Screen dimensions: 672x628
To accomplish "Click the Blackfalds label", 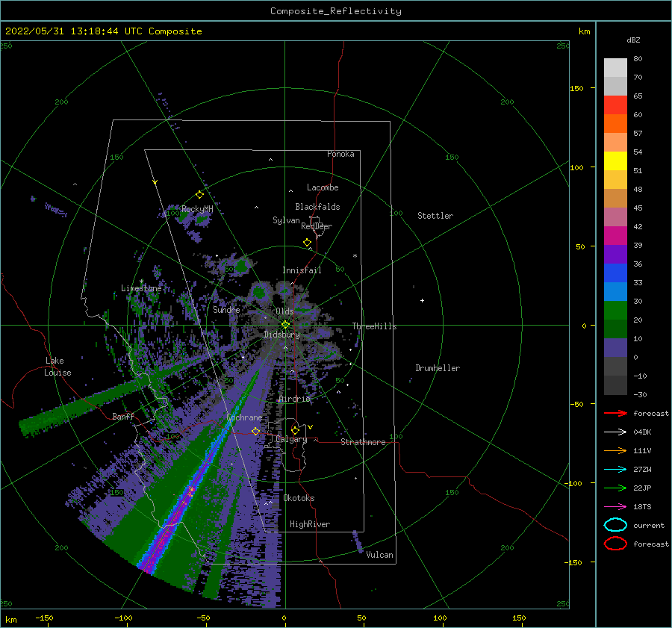I will (317, 207).
